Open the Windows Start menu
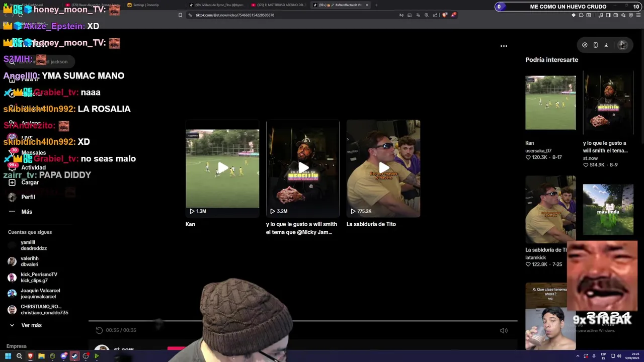Image resolution: width=644 pixels, height=362 pixels. click(8, 356)
